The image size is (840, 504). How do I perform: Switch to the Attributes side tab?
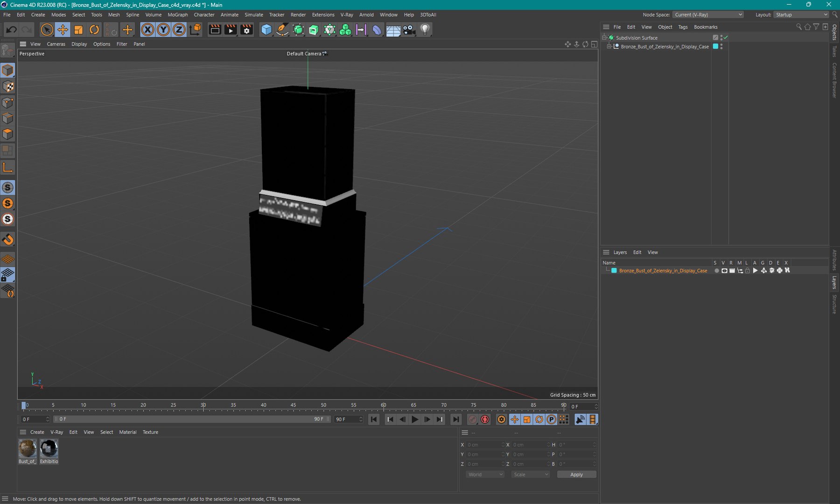834,260
